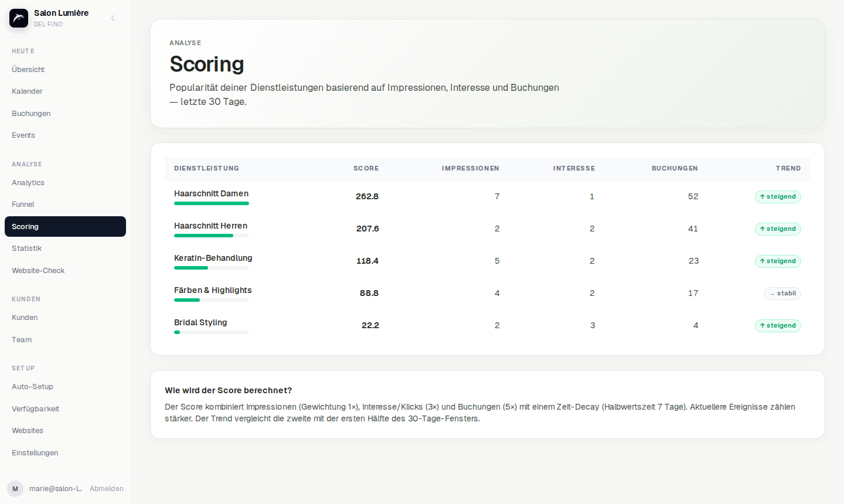The width and height of the screenshot is (844, 504).
Task: Click the stabil badge for Färben & Highlights
Action: tap(782, 294)
